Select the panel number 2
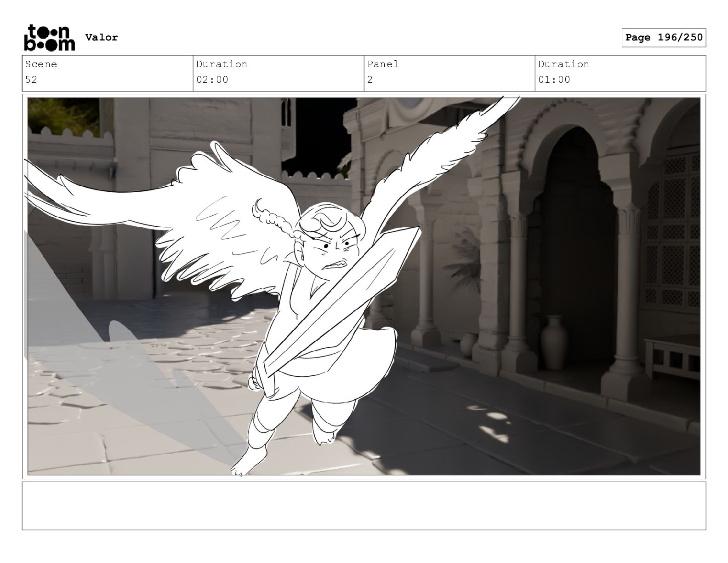728x563 pixels. 370,80
